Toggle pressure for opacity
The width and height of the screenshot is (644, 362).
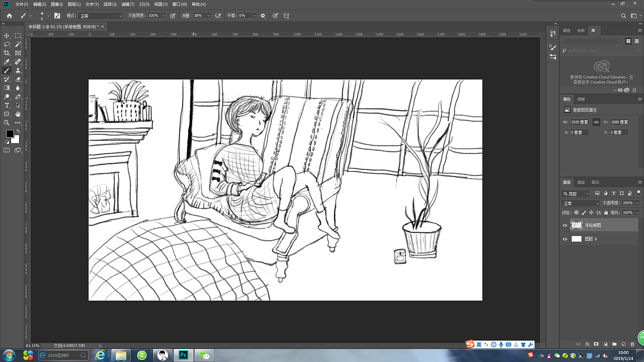coord(173,16)
